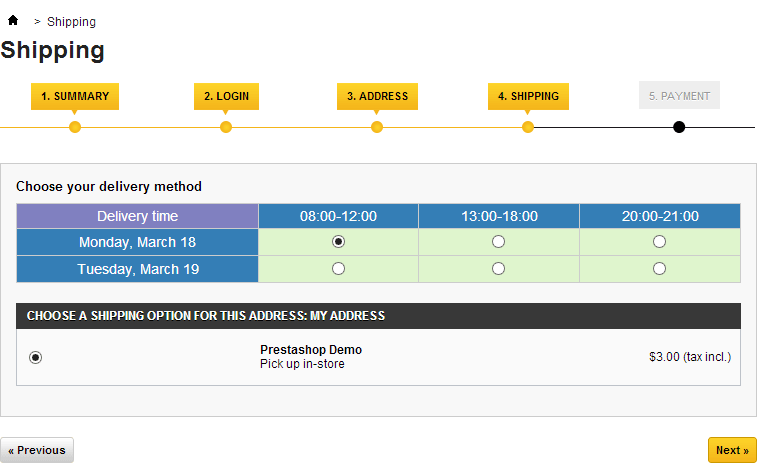Click the yellow Summary progress dot
The height and width of the screenshot is (465, 758).
pos(75,127)
